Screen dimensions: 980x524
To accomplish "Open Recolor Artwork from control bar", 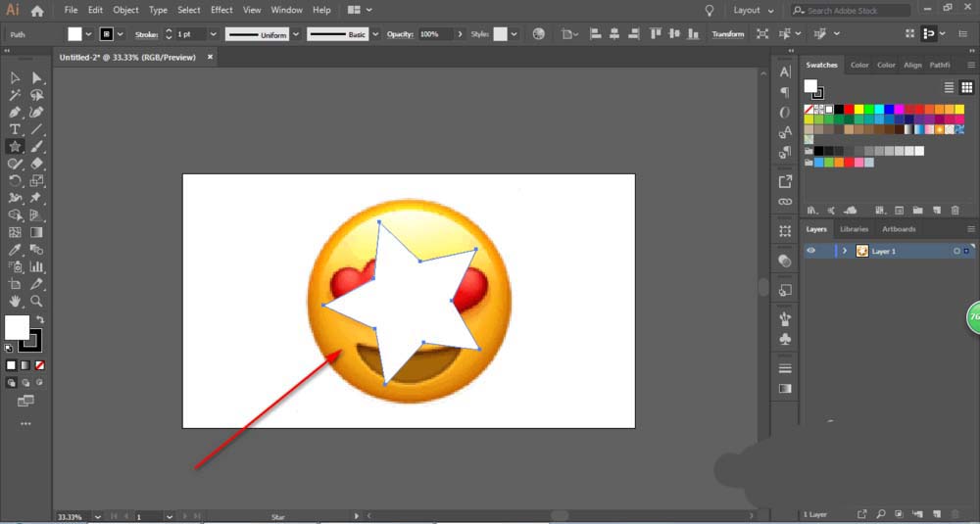I will (x=539, y=34).
